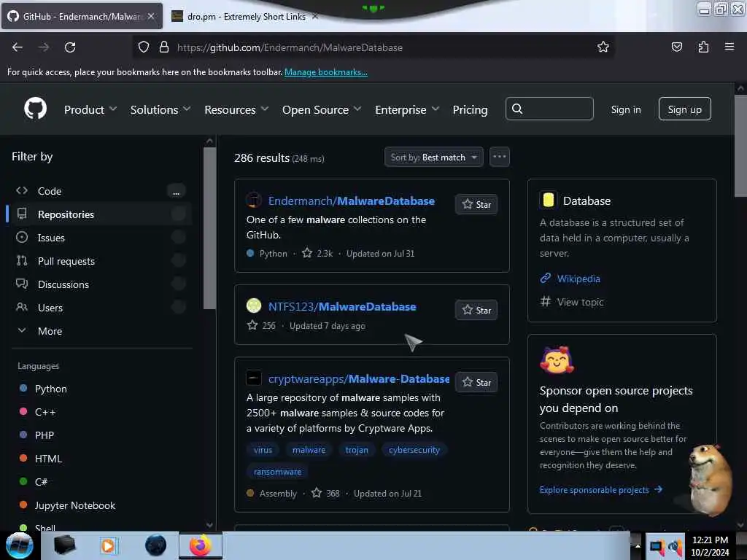Open the Endermanch/MalwareDatabase repository link
Viewport: 747px width, 560px height.
(351, 201)
